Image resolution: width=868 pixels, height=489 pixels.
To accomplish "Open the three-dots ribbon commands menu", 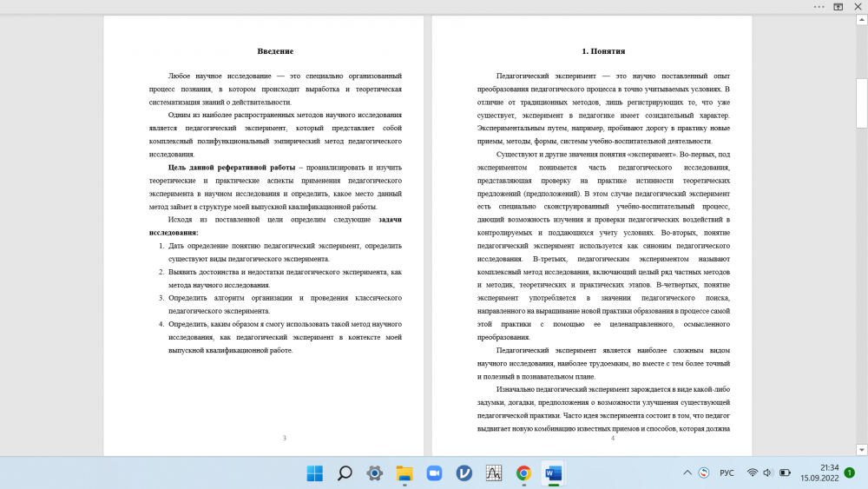I will pyautogui.click(x=819, y=6).
